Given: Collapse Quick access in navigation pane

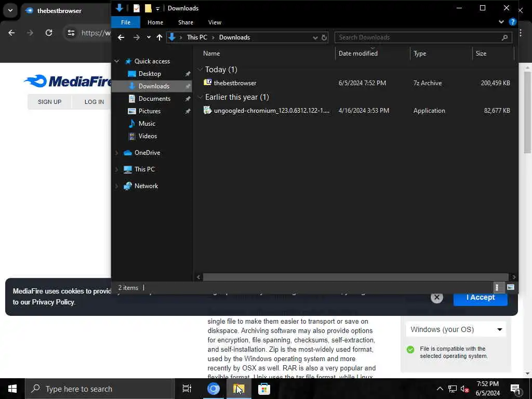Looking at the screenshot, I should pyautogui.click(x=117, y=61).
